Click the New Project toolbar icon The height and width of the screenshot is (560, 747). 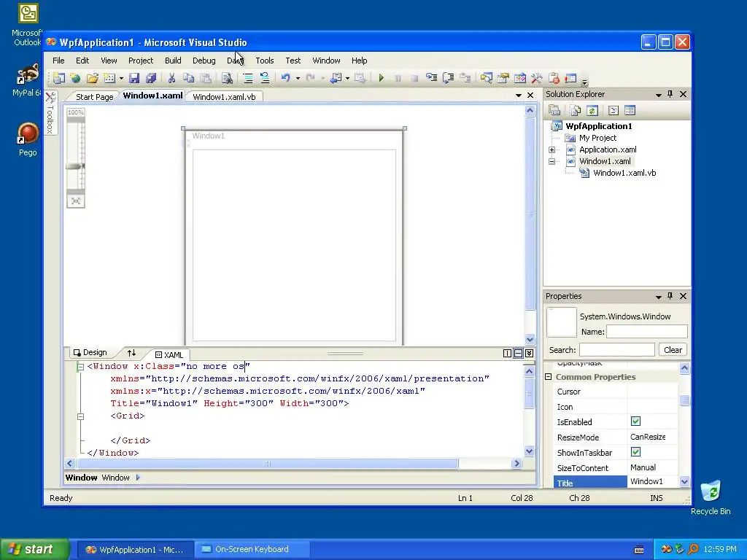[x=59, y=78]
